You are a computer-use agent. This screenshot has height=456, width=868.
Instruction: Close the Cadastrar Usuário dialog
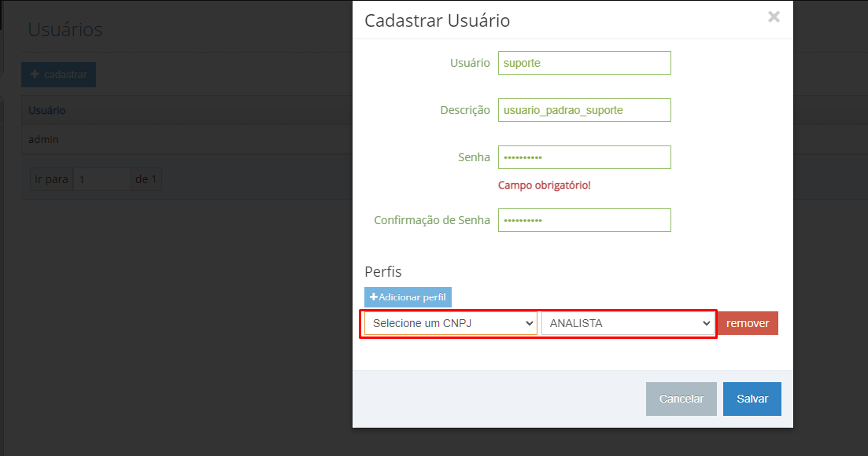coord(774,17)
